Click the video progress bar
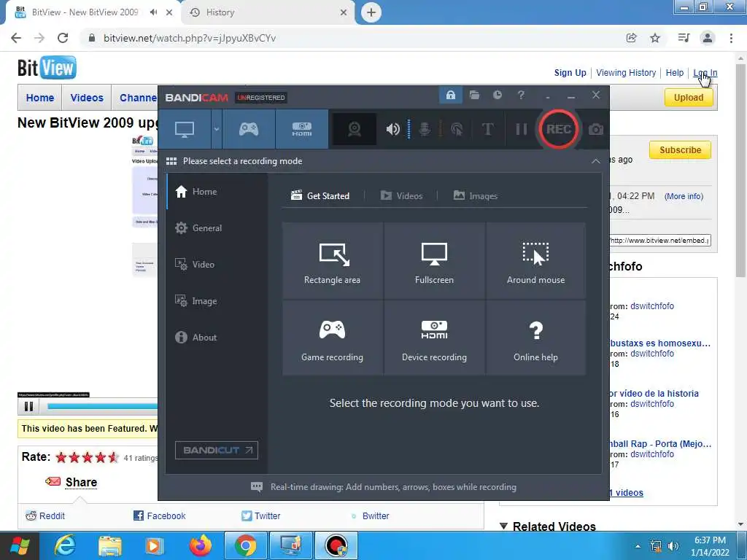 102,406
